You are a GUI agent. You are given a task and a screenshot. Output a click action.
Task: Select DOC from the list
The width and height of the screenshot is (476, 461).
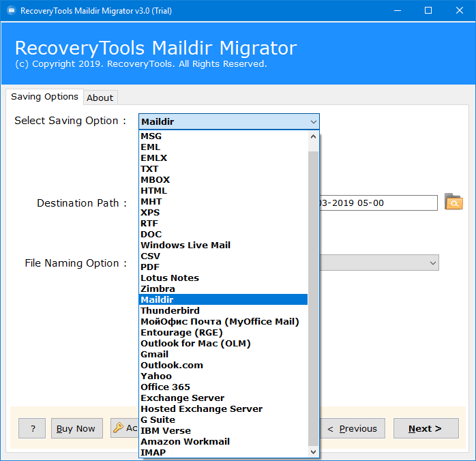(x=224, y=235)
